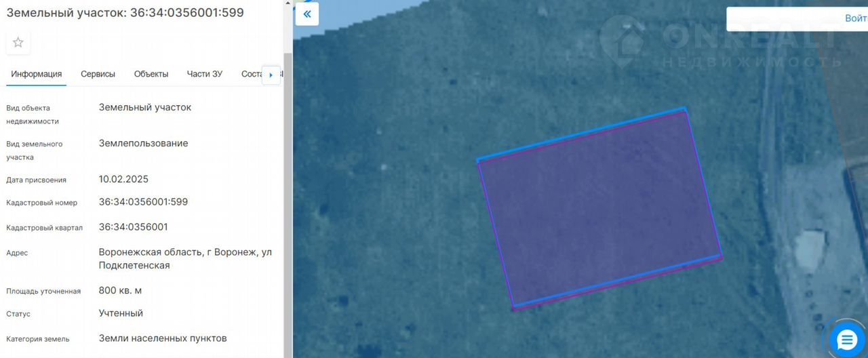Click the 800 кв. м area value
The height and width of the screenshot is (358, 868).
120,290
